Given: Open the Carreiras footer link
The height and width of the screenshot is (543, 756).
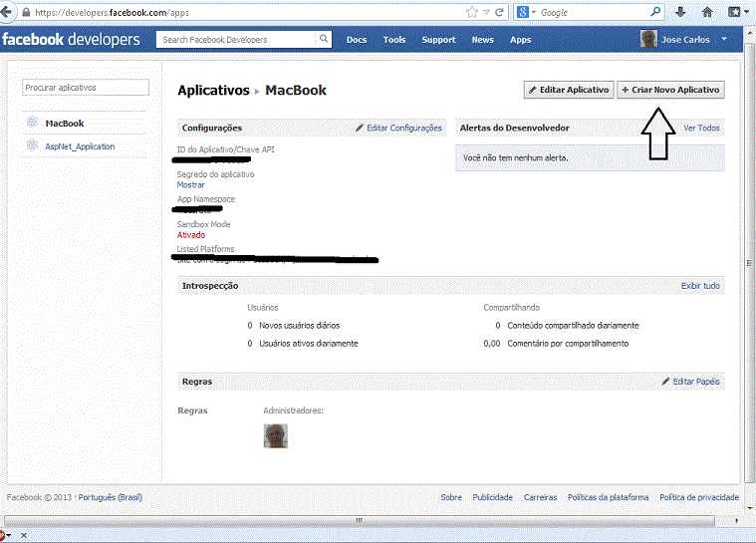Looking at the screenshot, I should point(540,497).
